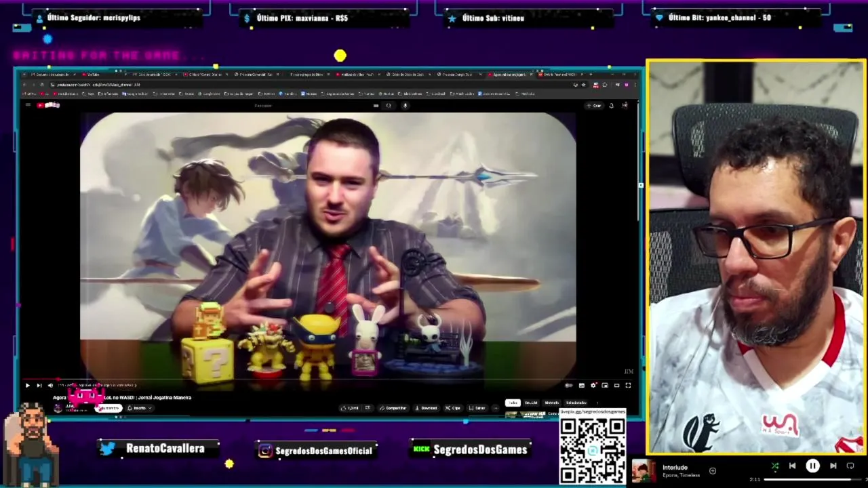Screen dimensions: 868x488
Task: Click the Download button under video
Action: pos(427,408)
